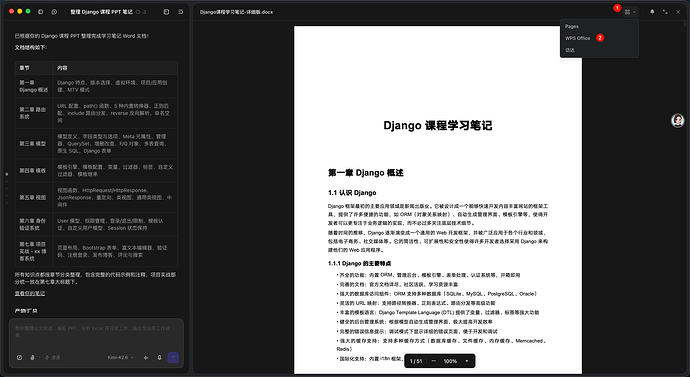Image resolution: width=690 pixels, height=377 pixels.
Task: Click the sparkle icon beside the microphone
Action: pyautogui.click(x=146, y=358)
